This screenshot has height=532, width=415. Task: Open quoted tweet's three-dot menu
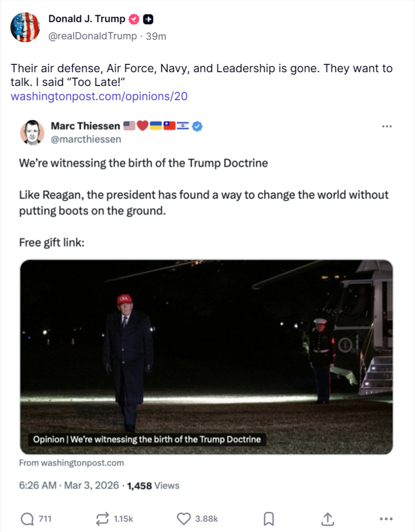[387, 126]
